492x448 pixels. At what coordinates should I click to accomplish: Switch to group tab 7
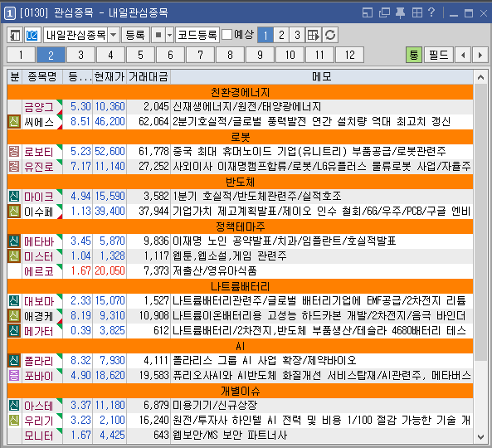[x=200, y=56]
